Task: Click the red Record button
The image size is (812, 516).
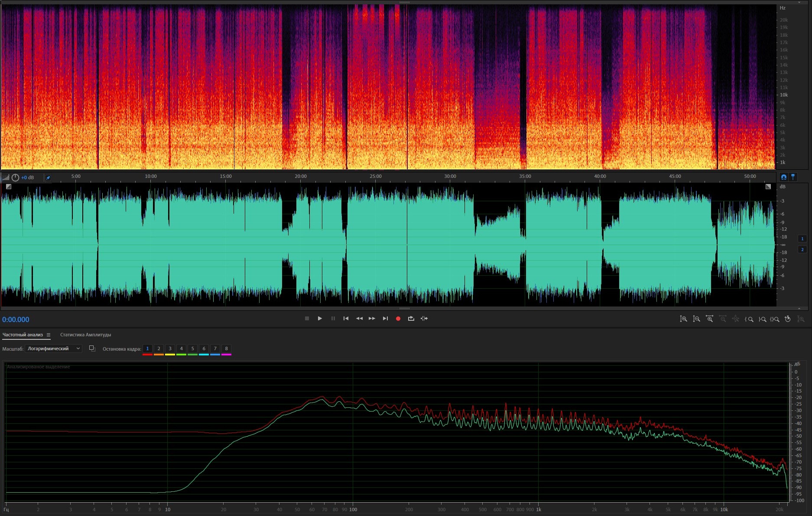Action: click(x=398, y=319)
